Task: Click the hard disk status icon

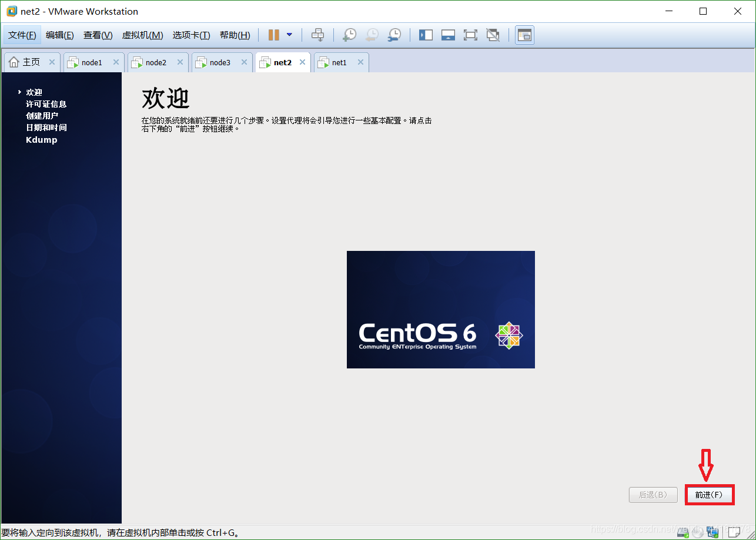Action: [x=683, y=532]
